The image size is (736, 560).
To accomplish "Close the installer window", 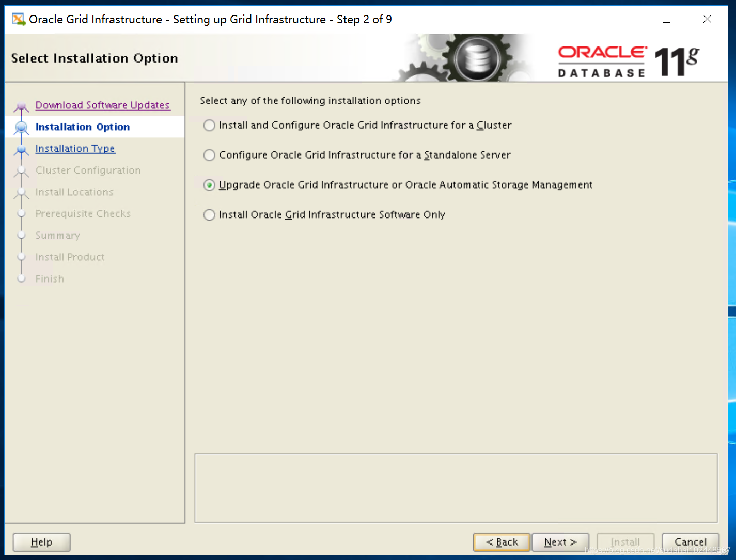I will [708, 19].
